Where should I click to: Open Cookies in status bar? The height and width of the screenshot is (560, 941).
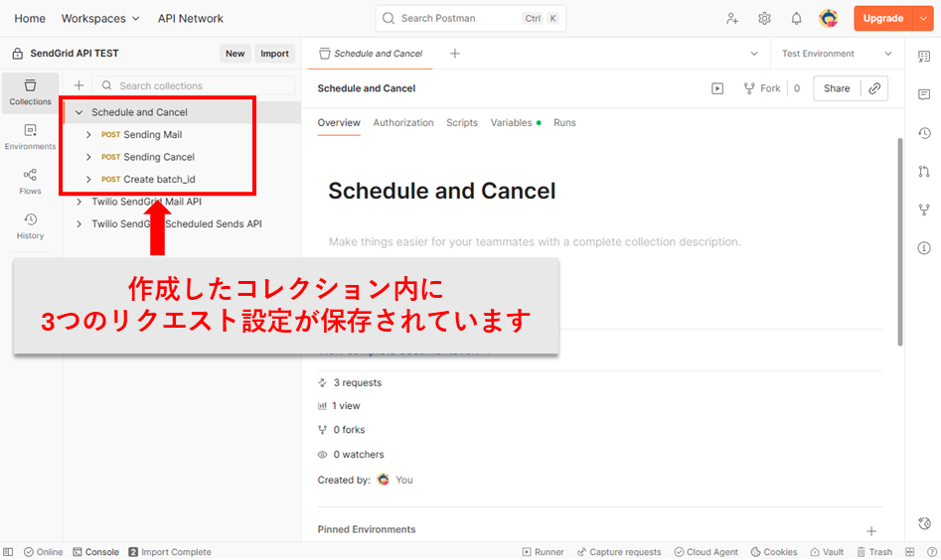point(773,552)
